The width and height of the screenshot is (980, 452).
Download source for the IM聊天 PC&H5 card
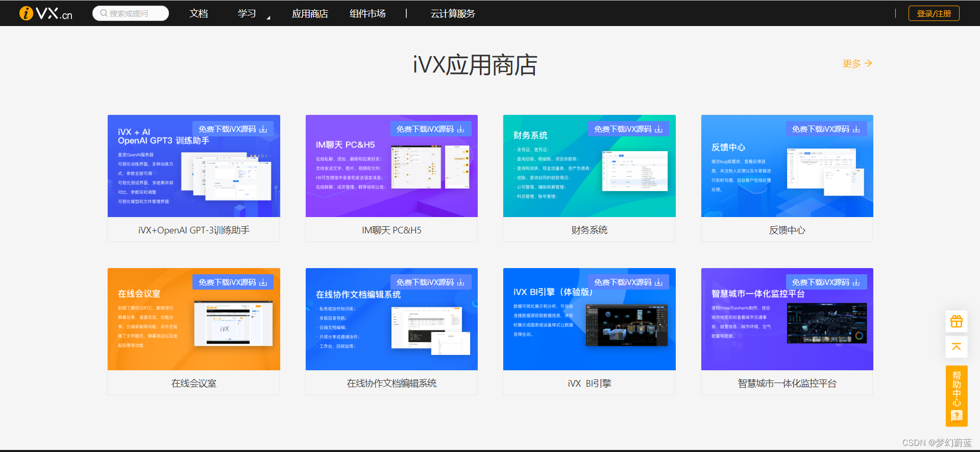pyautogui.click(x=431, y=129)
